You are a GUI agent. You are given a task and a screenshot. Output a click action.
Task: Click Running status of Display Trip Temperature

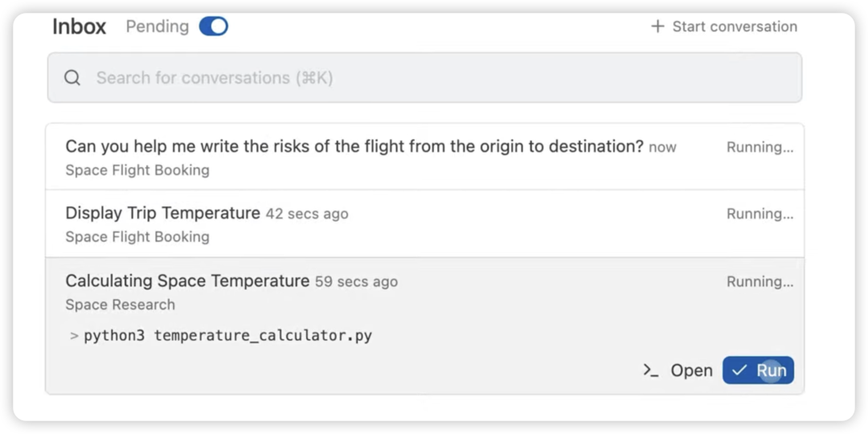pyautogui.click(x=759, y=214)
